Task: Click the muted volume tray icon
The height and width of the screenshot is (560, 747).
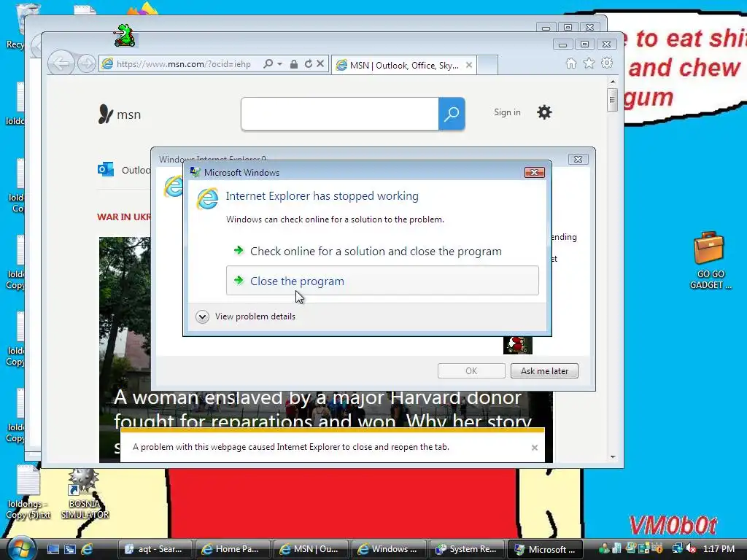Action: coord(690,549)
